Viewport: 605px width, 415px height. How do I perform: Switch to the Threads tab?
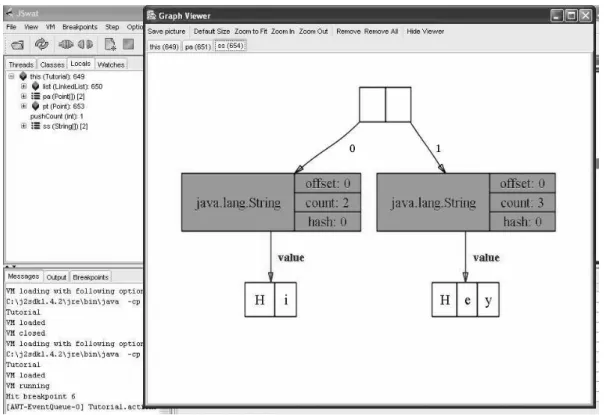[21, 64]
